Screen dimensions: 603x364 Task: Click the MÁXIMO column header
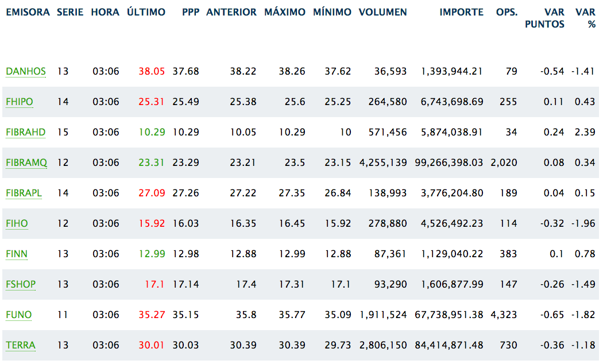click(285, 12)
